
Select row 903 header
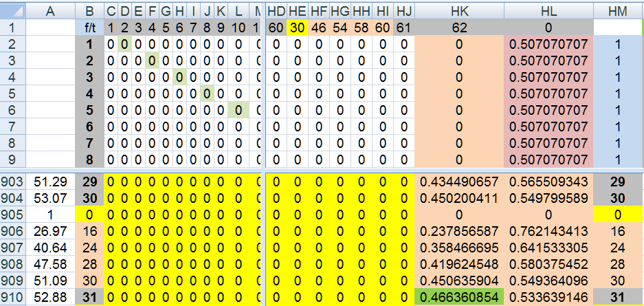pyautogui.click(x=13, y=182)
